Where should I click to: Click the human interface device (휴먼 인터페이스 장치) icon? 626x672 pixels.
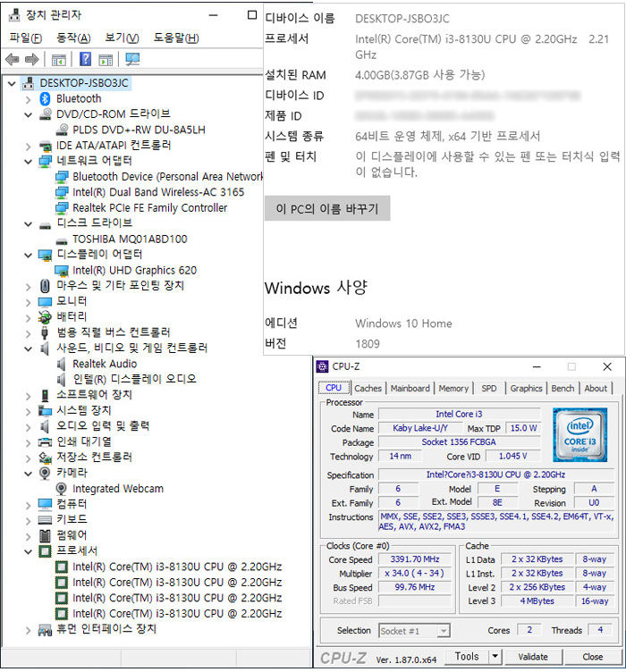point(45,630)
